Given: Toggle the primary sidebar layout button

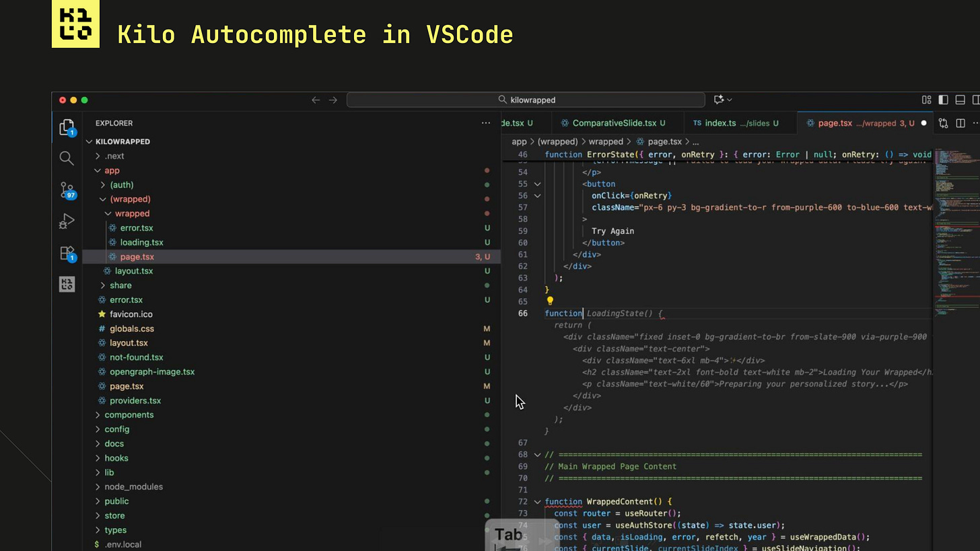Looking at the screenshot, I should pos(943,100).
